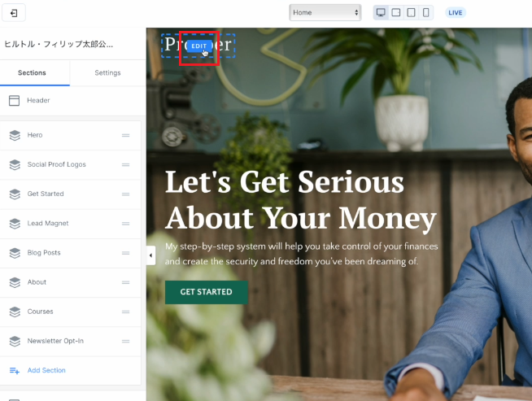Click the Hero section layers icon
This screenshot has height=401, width=532.
point(15,135)
